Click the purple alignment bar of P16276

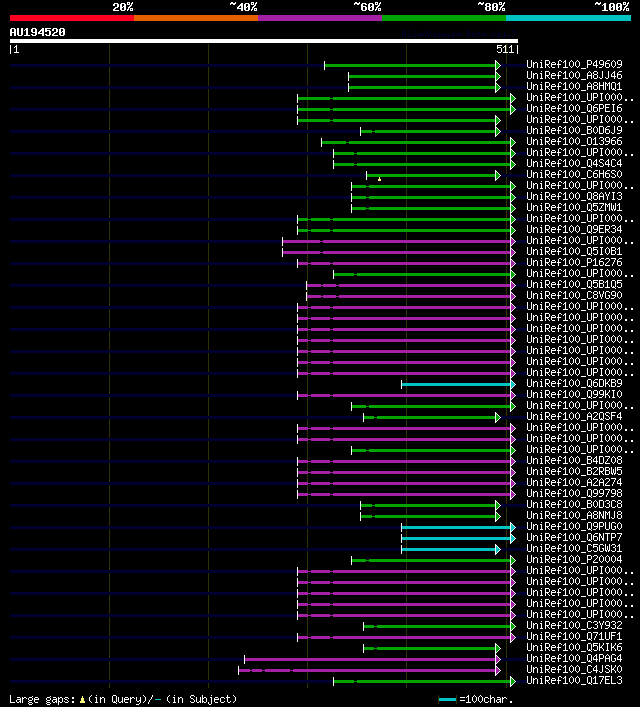[x=404, y=264]
